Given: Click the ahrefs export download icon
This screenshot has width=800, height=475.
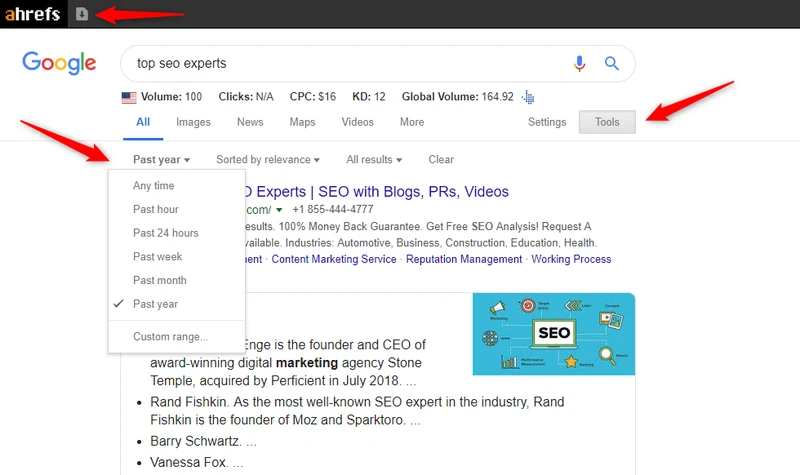Looking at the screenshot, I should (x=82, y=14).
